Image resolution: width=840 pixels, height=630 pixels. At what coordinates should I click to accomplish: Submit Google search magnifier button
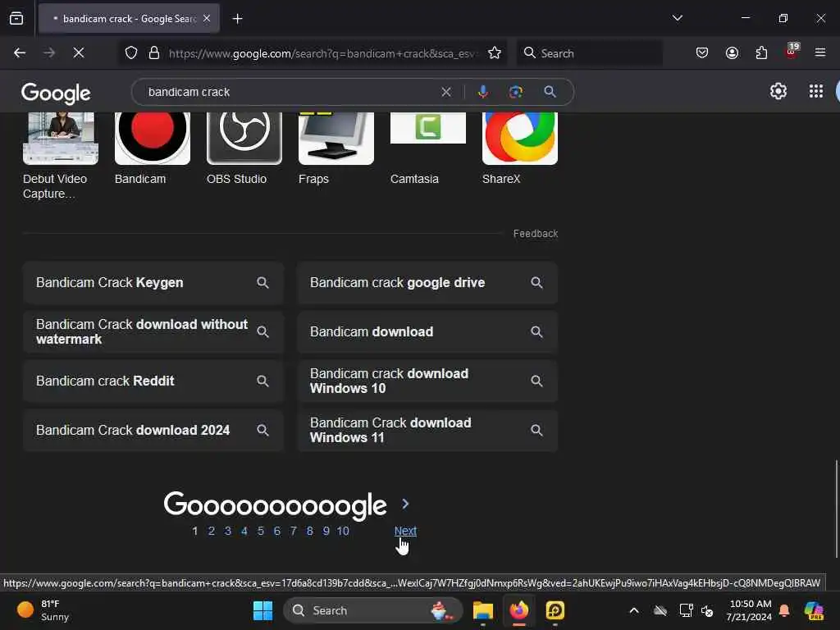tap(550, 92)
